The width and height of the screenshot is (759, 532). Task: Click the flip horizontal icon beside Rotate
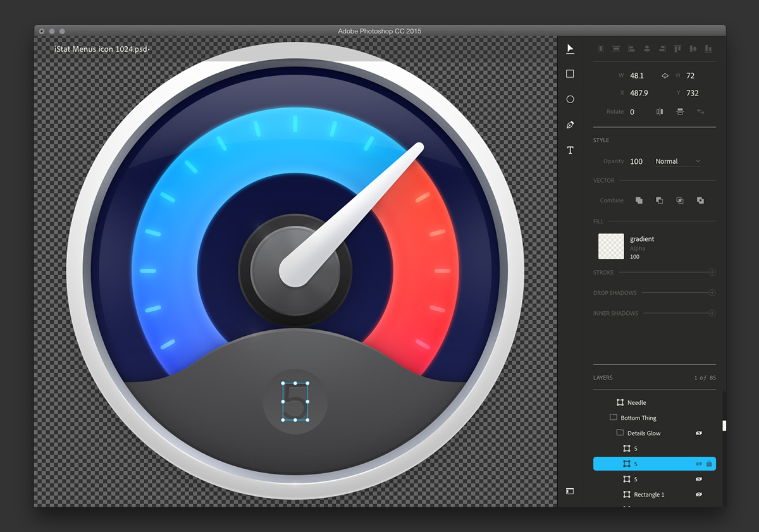(660, 111)
